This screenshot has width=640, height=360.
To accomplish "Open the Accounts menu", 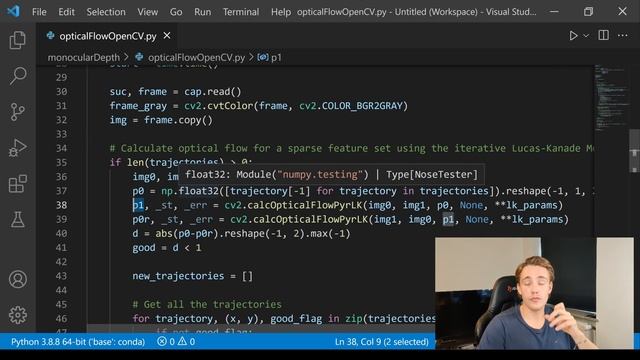I will pyautogui.click(x=18, y=279).
